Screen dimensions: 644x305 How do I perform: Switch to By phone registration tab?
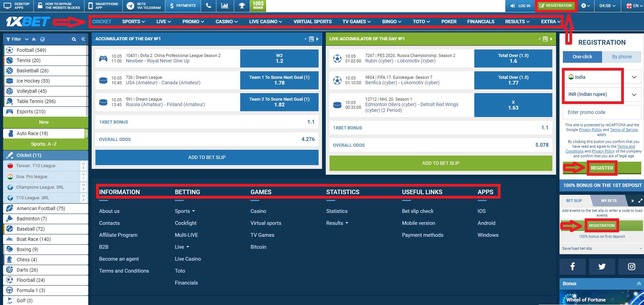click(x=622, y=57)
